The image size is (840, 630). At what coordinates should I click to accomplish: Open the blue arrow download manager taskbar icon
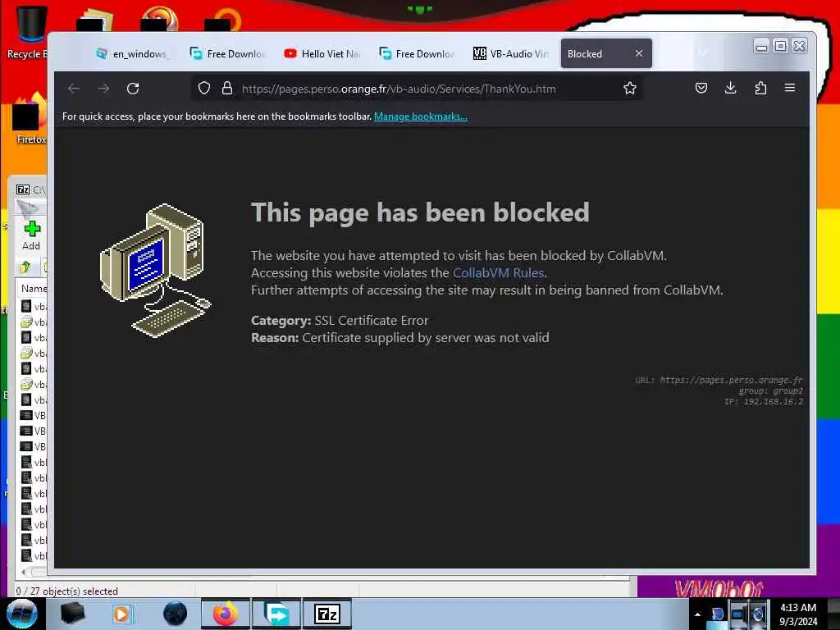[x=277, y=614]
